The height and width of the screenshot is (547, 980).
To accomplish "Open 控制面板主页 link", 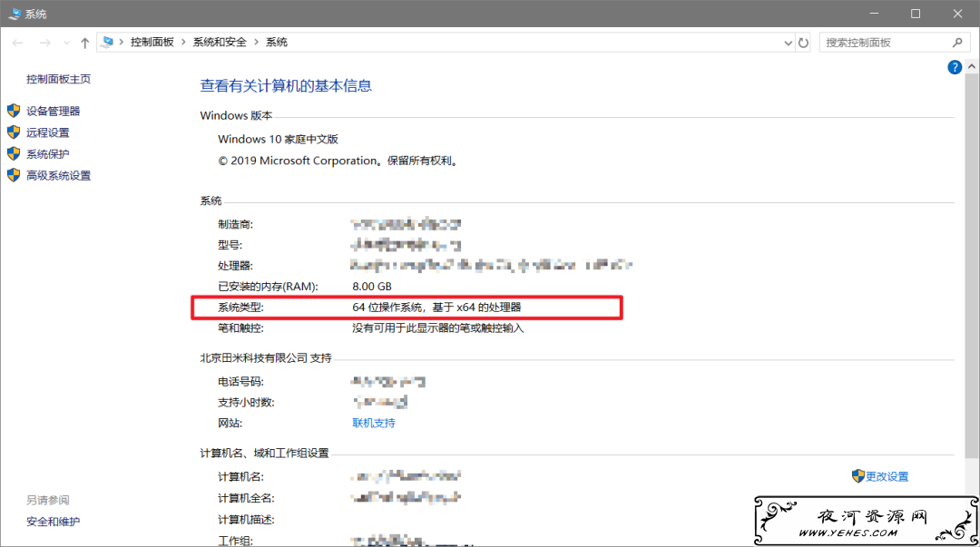I will pos(58,79).
